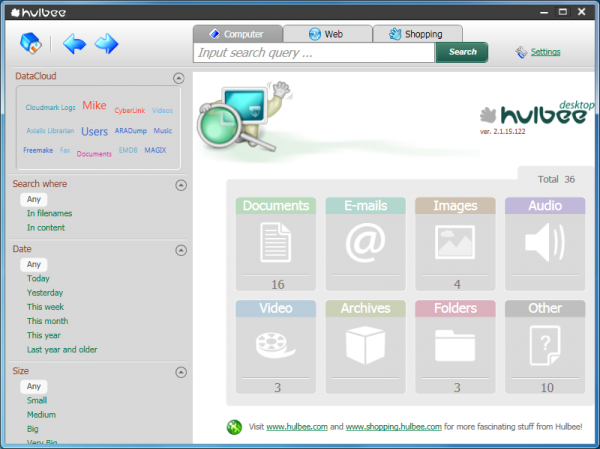Screen dimensions: 600x449
Task: Click the Total 36 count label
Action: tap(556, 180)
